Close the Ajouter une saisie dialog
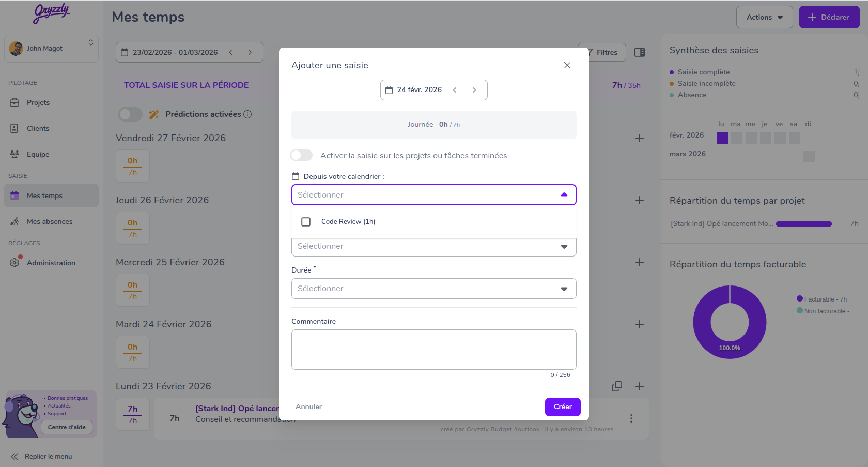This screenshot has height=467, width=868. pos(567,65)
